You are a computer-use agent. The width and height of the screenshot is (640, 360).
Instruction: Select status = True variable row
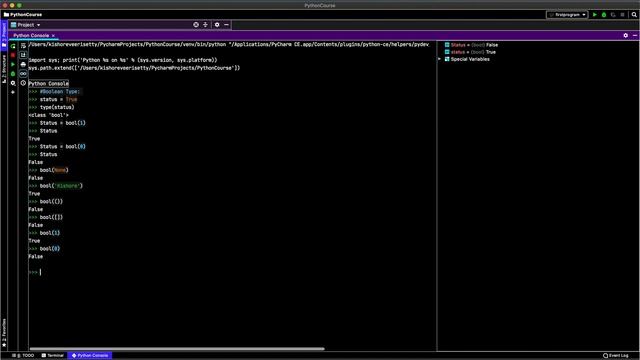coord(470,52)
